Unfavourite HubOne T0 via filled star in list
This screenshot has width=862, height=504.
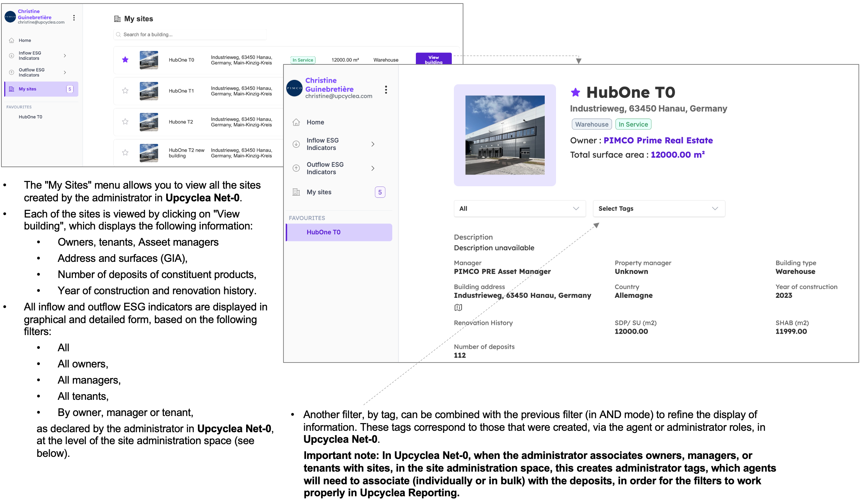pos(125,60)
